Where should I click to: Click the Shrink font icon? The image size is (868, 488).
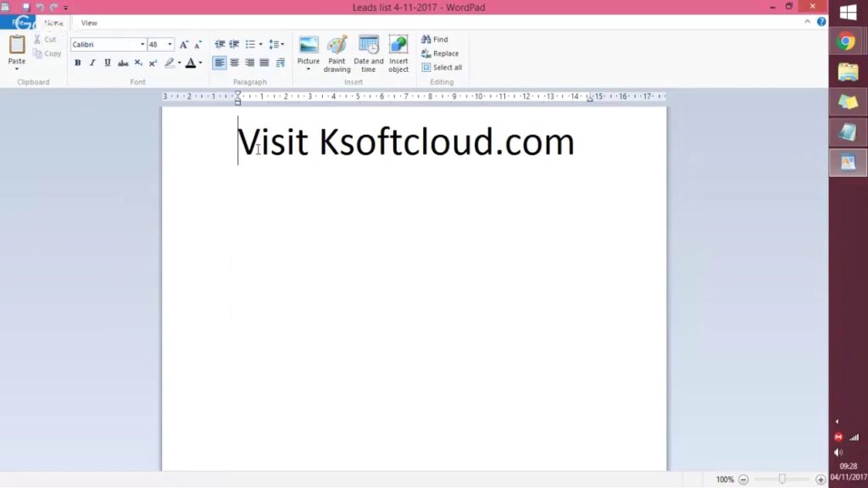(x=198, y=44)
